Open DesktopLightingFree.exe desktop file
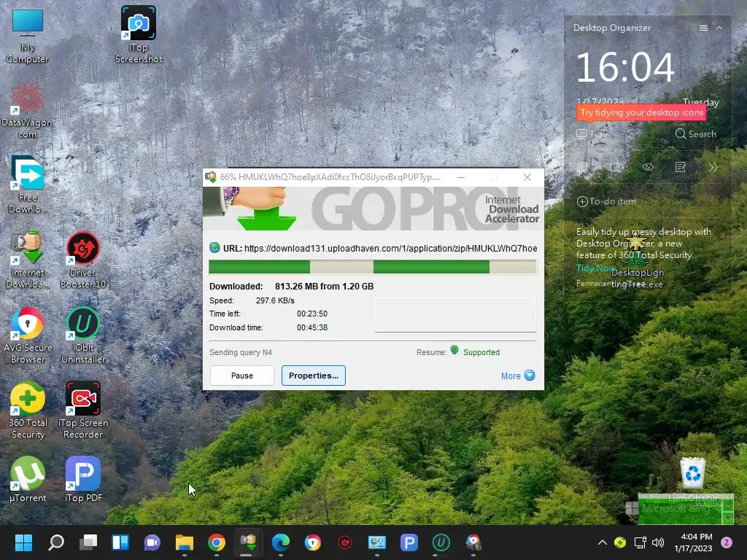 coord(637,261)
